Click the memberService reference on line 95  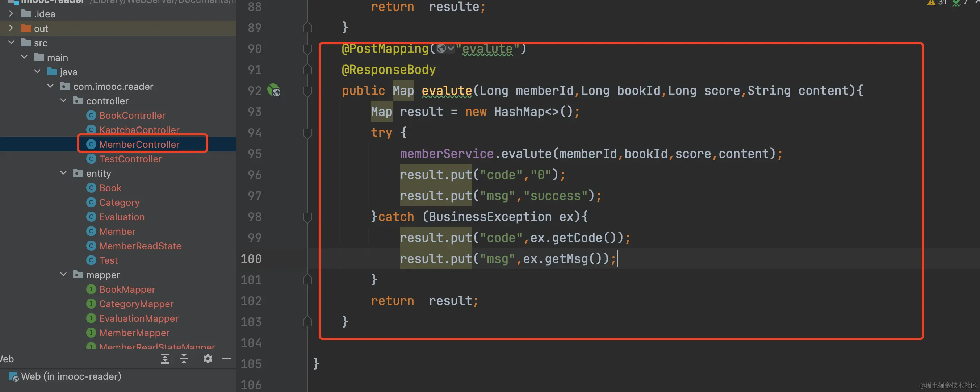[x=446, y=154]
